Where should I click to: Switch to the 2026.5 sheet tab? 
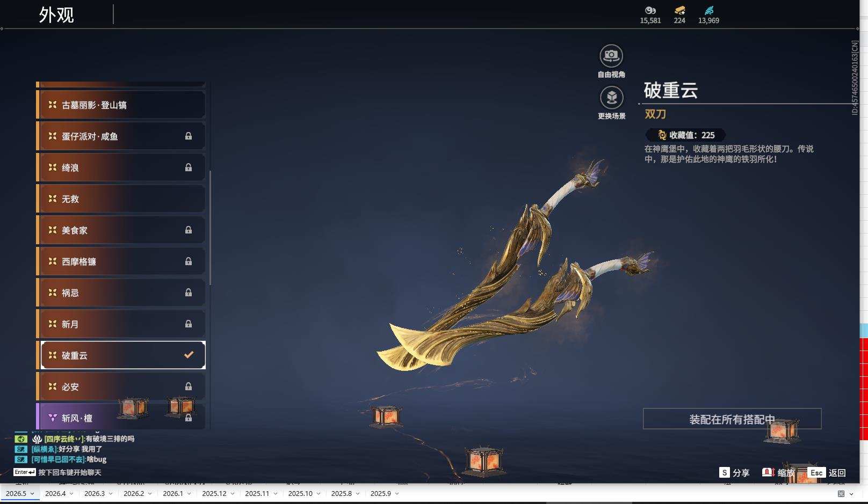click(x=16, y=494)
